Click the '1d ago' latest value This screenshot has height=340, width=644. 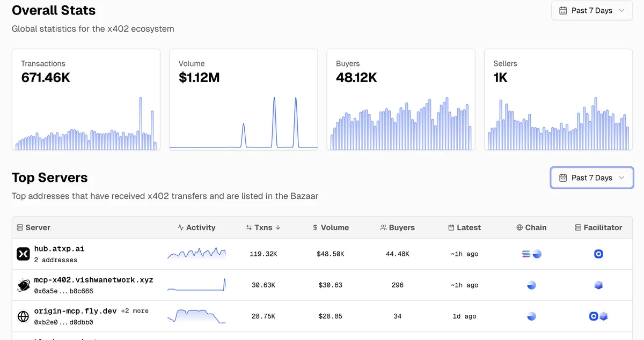point(465,316)
